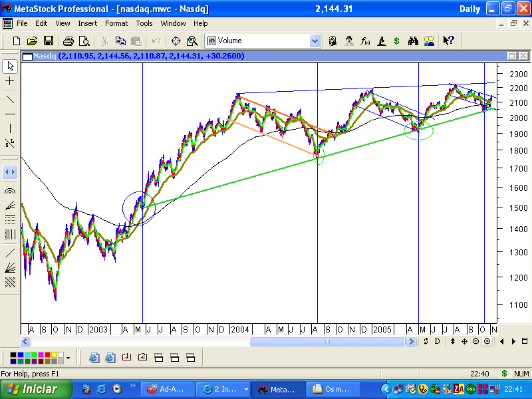Open the Explorer binoculars tool
532x399 pixels.
[412, 41]
